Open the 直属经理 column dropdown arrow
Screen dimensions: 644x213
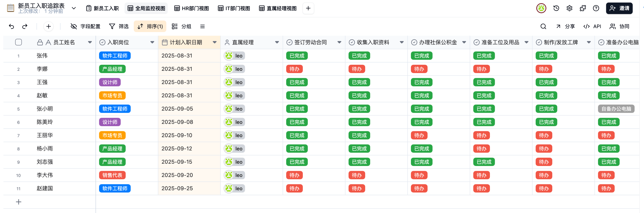(277, 42)
